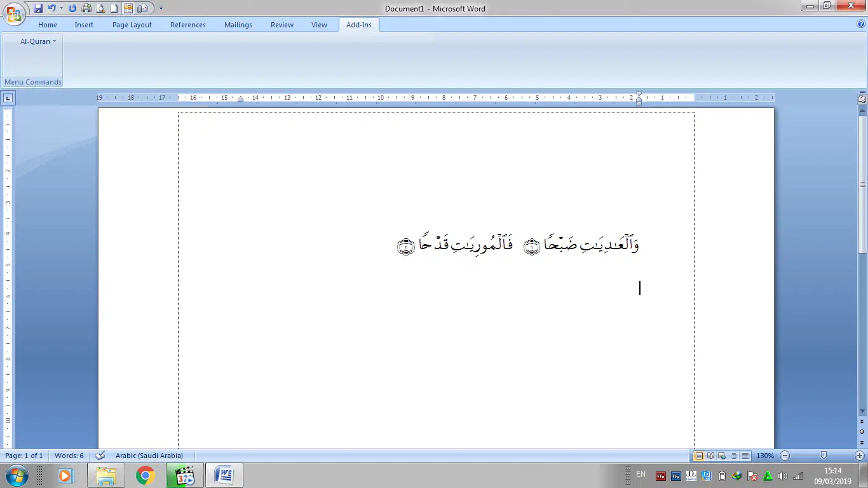Undo the last action

coord(52,8)
